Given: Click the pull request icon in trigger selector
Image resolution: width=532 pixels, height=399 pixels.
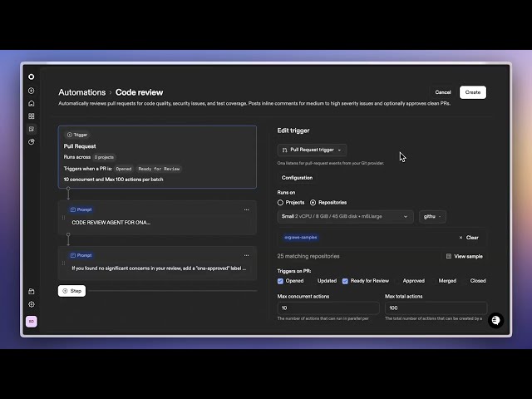Looking at the screenshot, I should 284,150.
